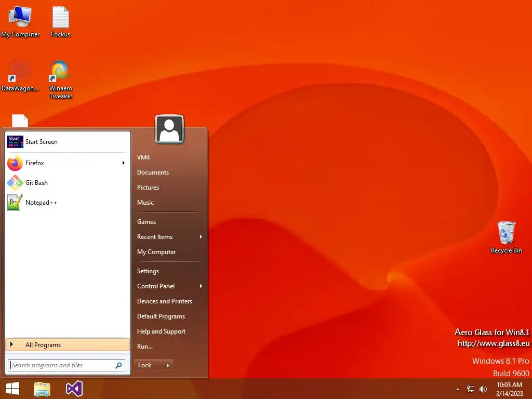This screenshot has width=532, height=399.
Task: Open Default Programs
Action: (x=161, y=316)
